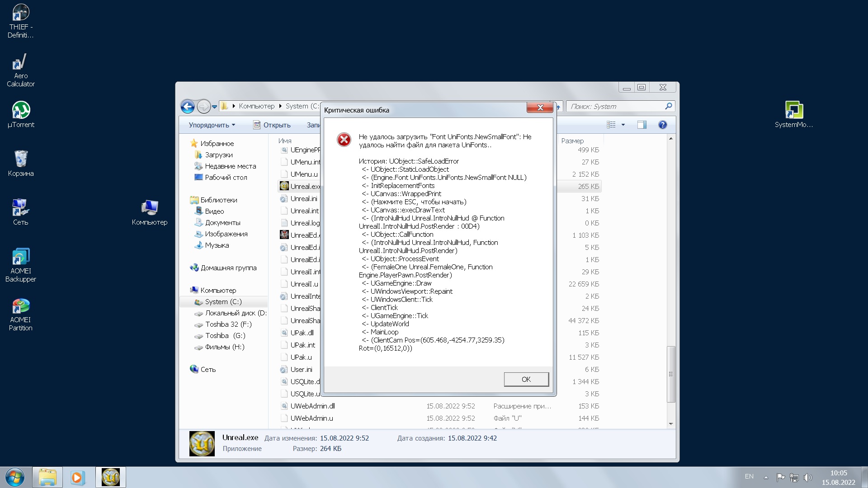Click the file list vertical scrollbar thumb

pos(671,374)
